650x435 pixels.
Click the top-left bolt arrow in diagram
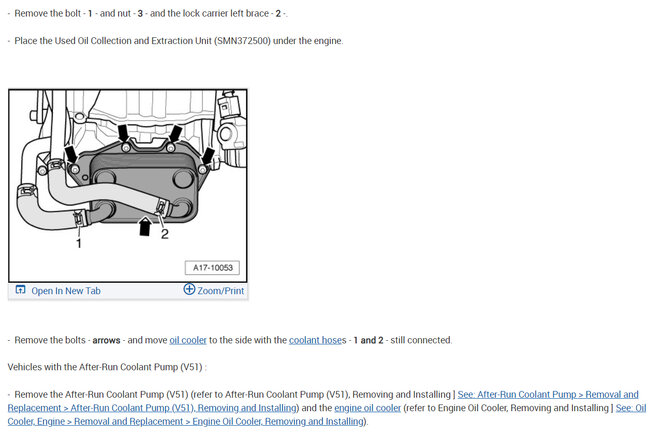point(123,134)
